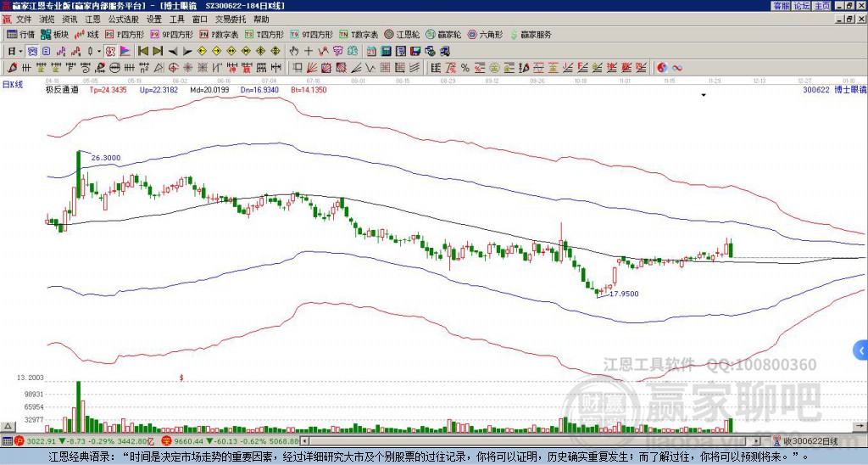Click the Md=20.0199 value
The width and height of the screenshot is (868, 465).
(209, 89)
